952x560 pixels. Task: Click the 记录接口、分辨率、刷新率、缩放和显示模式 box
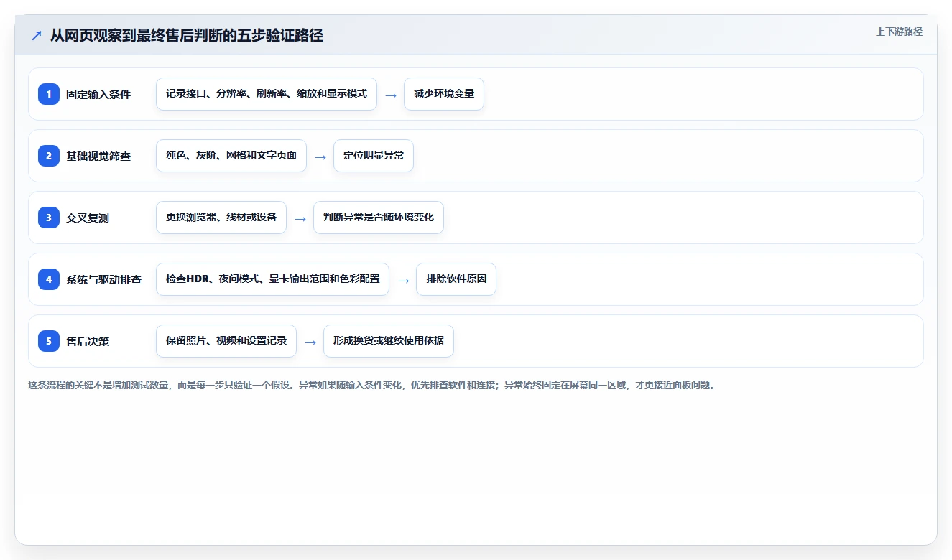click(x=267, y=94)
